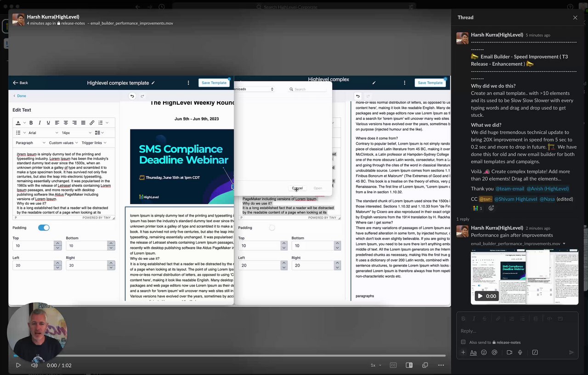
Task: Open slash shortcuts in the composer
Action: (x=535, y=353)
